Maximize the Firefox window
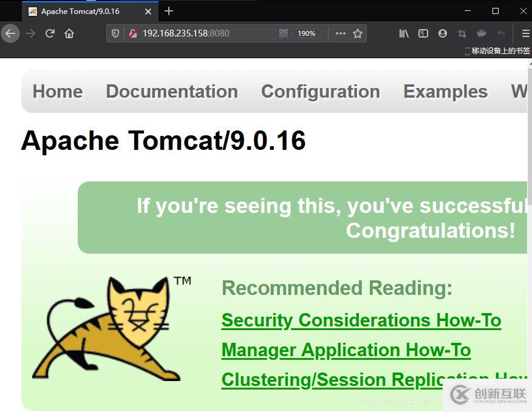This screenshot has height=412, width=532. click(496, 11)
